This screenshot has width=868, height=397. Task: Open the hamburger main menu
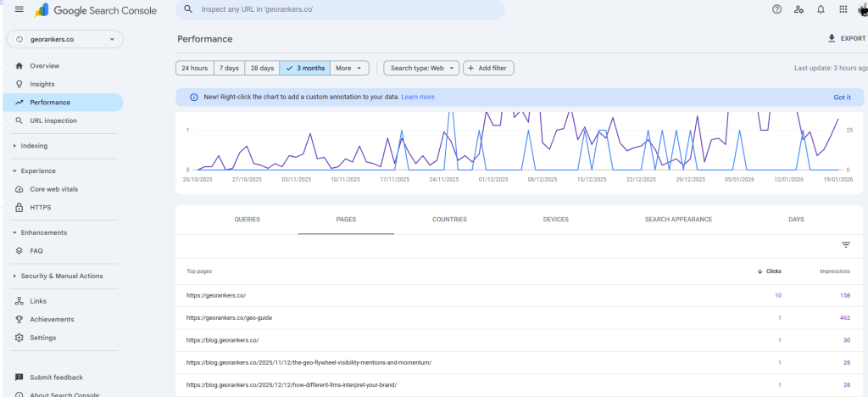point(19,9)
